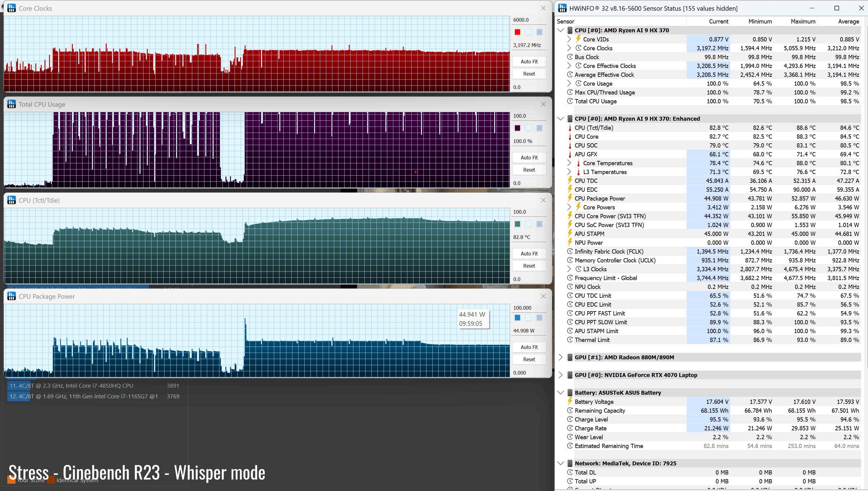
Task: Click the HWiNFO icon in Total CPU Usage window
Action: point(12,104)
